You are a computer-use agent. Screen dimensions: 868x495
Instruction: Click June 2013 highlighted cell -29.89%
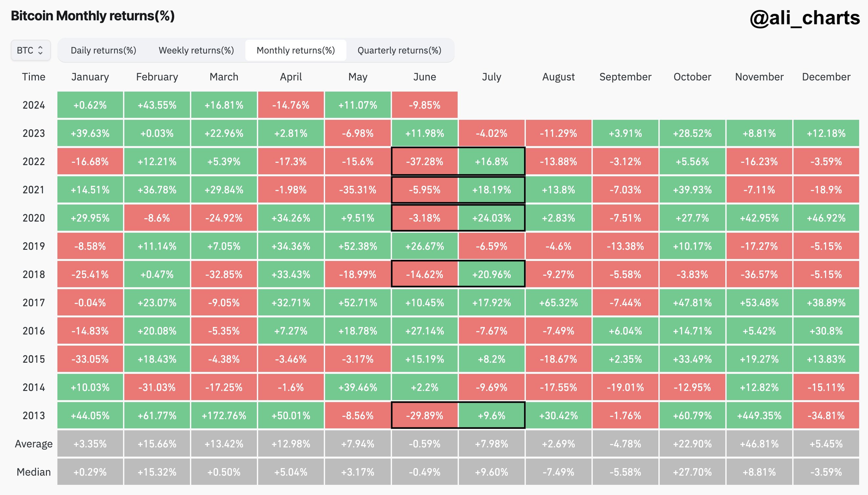pos(423,418)
